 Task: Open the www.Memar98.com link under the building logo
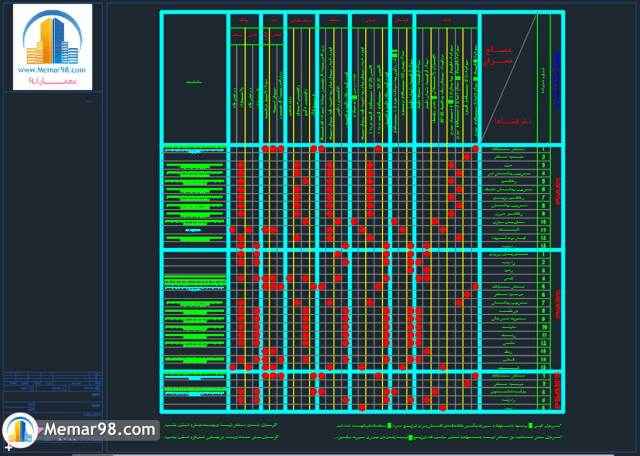coord(52,71)
